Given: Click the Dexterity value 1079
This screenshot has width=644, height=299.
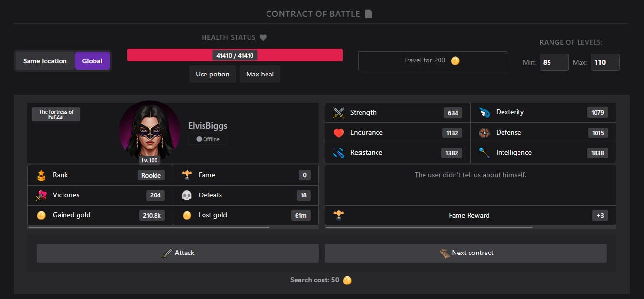Looking at the screenshot, I should 598,112.
